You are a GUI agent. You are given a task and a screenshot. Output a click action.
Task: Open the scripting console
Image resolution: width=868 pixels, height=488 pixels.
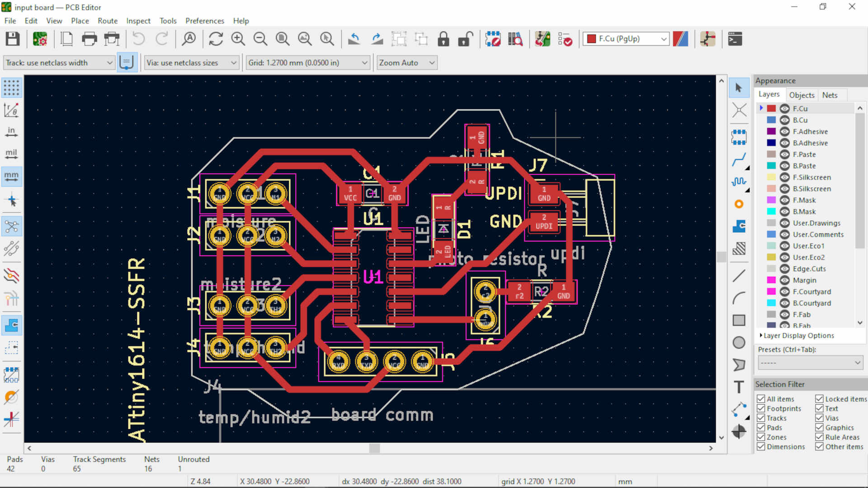pyautogui.click(x=735, y=38)
